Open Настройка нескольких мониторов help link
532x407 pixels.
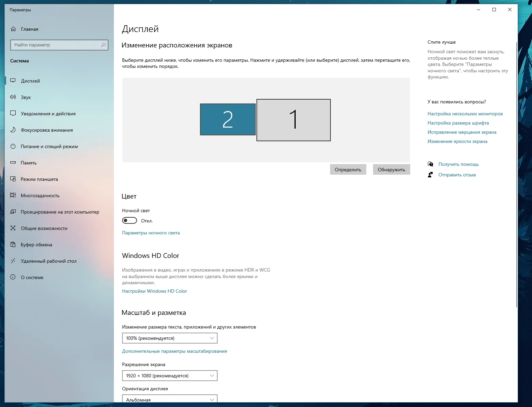pos(465,114)
